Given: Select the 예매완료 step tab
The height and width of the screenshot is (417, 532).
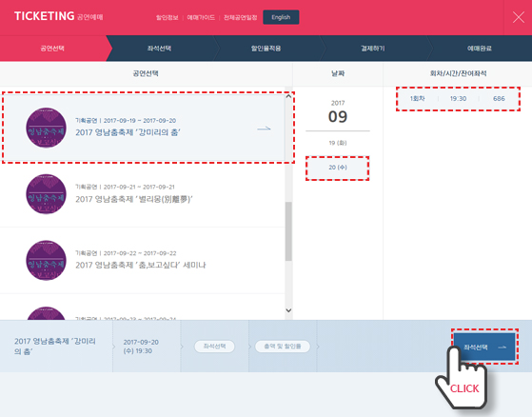Looking at the screenshot, I should [480, 49].
